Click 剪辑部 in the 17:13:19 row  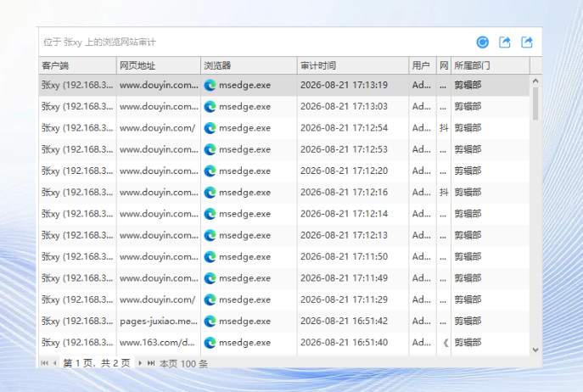tap(468, 85)
